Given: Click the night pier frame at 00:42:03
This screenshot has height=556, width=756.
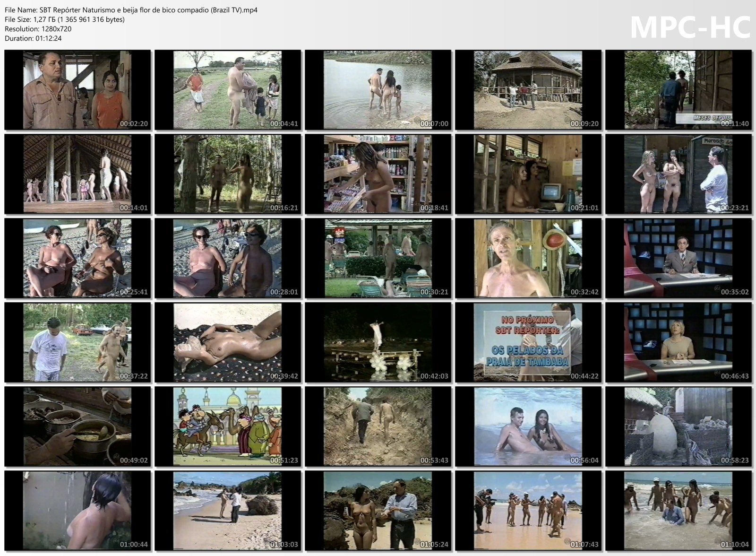Looking at the screenshot, I should (378, 342).
